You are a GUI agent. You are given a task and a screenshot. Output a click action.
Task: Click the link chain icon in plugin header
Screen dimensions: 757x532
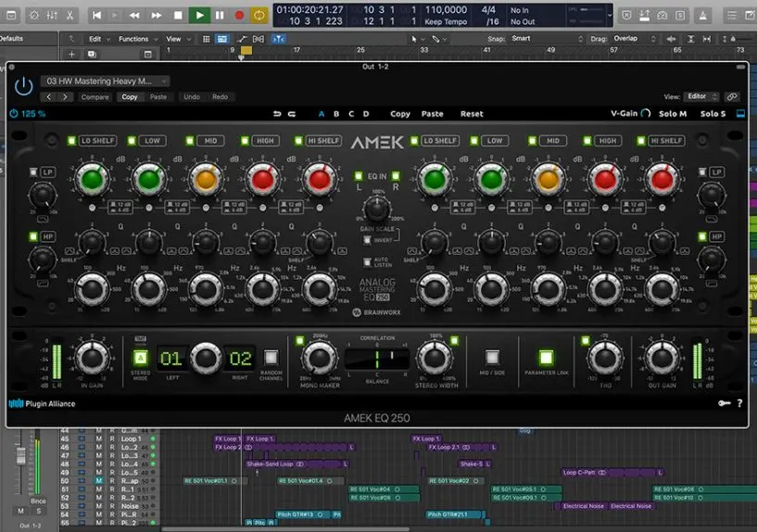click(732, 96)
